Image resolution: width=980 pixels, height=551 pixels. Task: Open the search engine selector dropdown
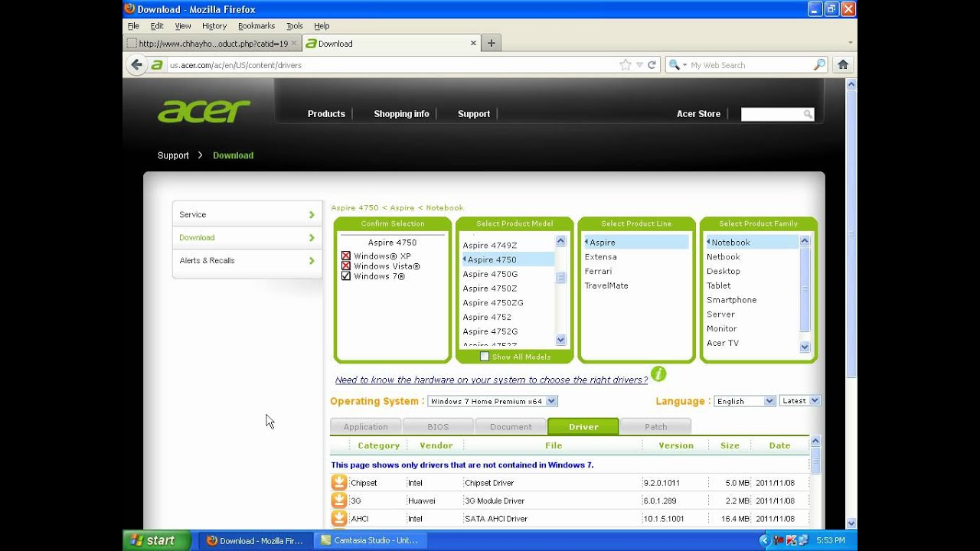pos(678,65)
